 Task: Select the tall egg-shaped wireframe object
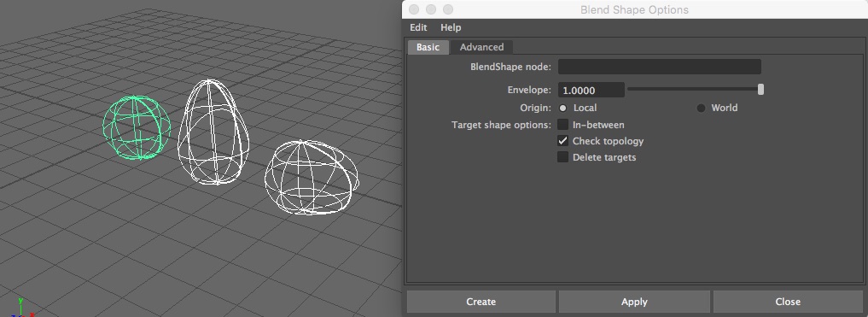click(x=213, y=132)
